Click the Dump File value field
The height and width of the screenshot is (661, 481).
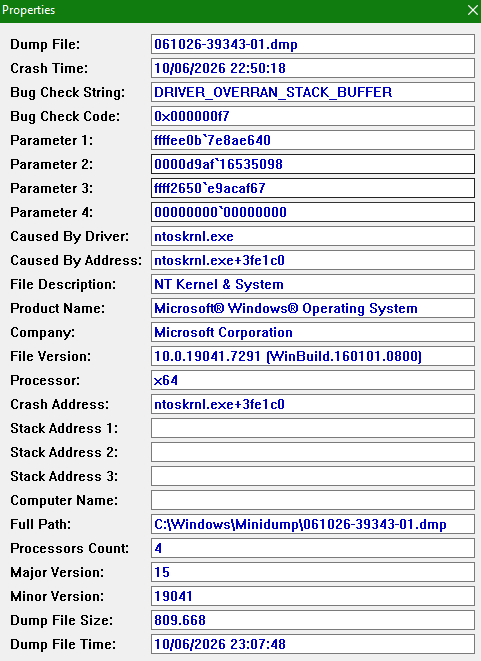pos(313,44)
